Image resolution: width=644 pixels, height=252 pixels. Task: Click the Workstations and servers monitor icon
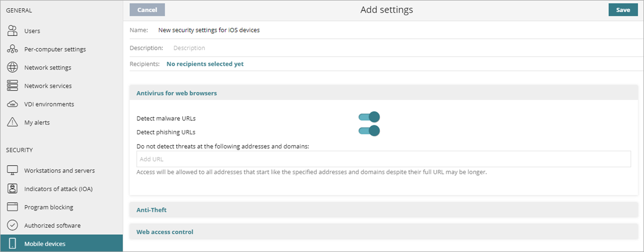click(12, 171)
